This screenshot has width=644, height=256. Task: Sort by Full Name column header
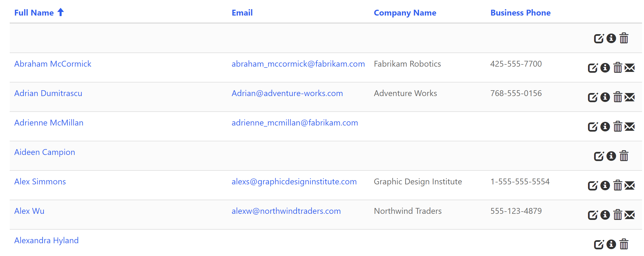tap(34, 13)
